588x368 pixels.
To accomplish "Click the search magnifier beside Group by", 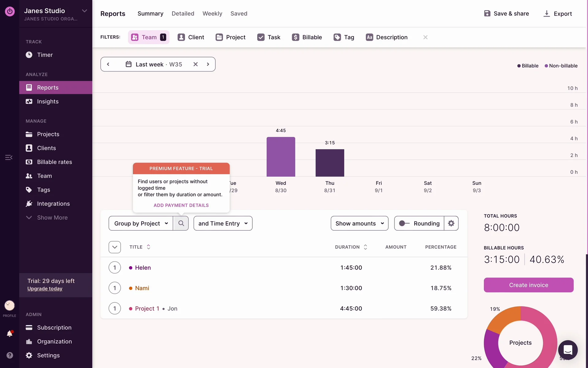I will 181,223.
